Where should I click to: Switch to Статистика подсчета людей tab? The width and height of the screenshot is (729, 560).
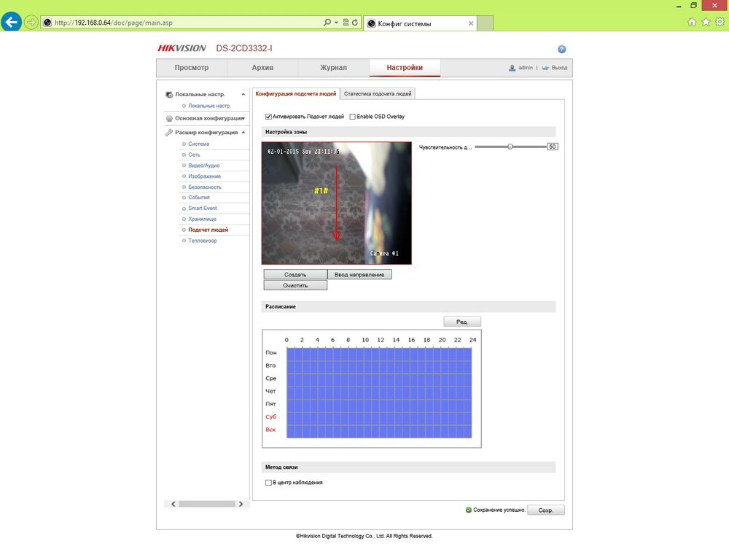(x=378, y=94)
